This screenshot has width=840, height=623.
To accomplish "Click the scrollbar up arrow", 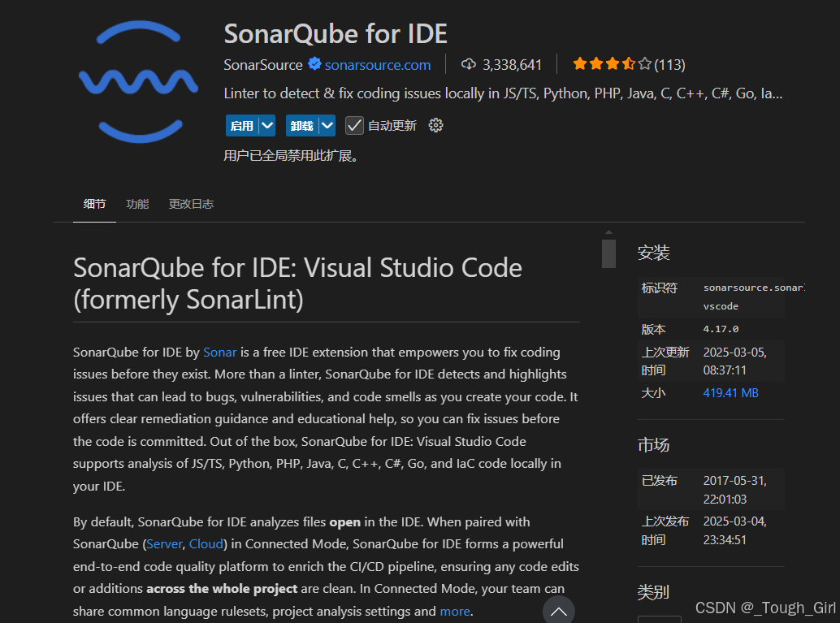I will 608,232.
